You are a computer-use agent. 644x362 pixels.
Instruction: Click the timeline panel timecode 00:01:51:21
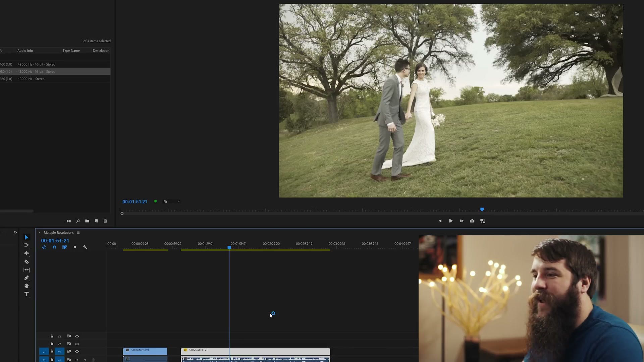[55, 241]
